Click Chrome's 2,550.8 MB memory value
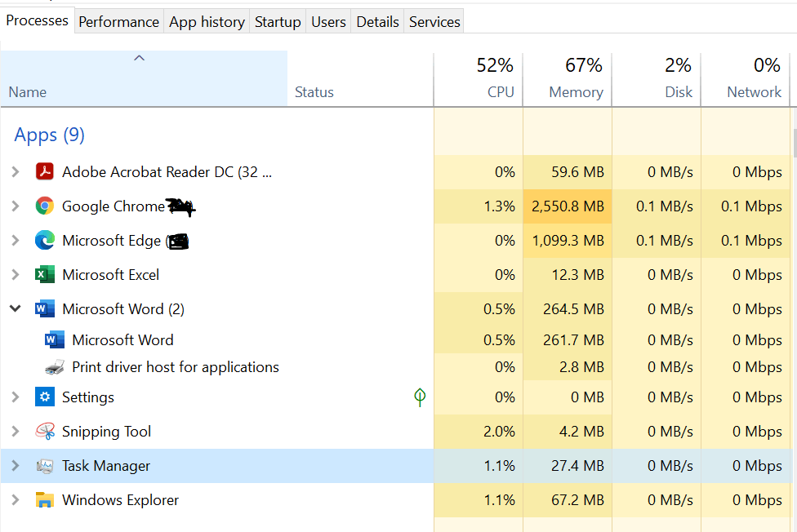797x532 pixels. (568, 206)
